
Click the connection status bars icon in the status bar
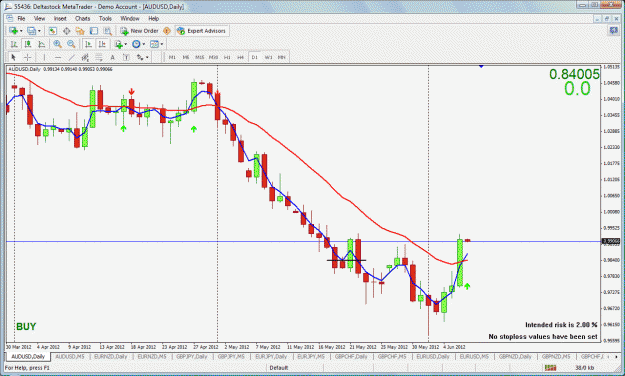pos(550,367)
